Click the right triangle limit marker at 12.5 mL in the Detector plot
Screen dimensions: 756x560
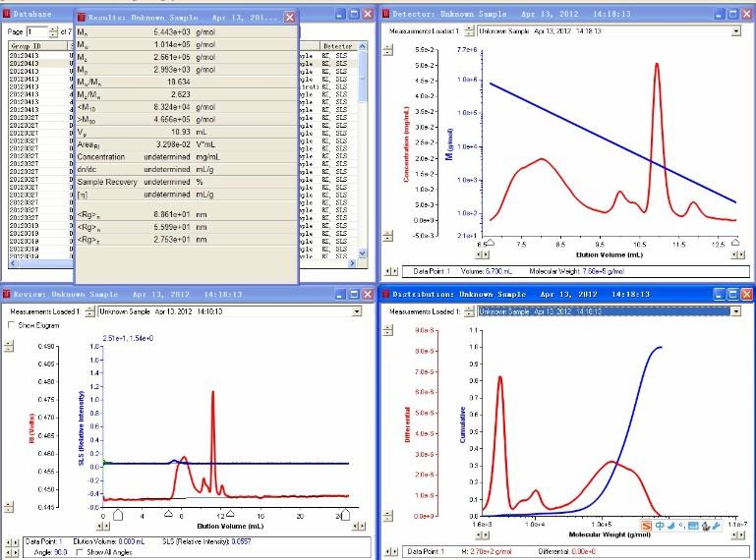point(735,242)
